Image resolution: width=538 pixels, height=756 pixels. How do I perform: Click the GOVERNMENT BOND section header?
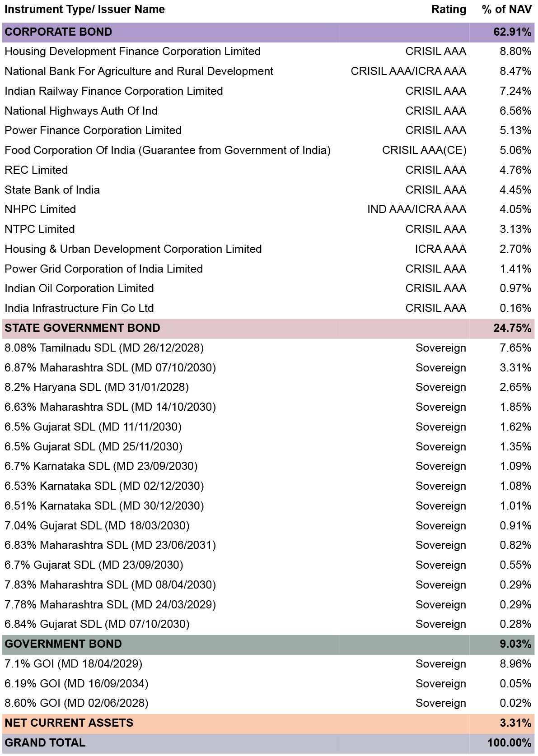pyautogui.click(x=63, y=644)
